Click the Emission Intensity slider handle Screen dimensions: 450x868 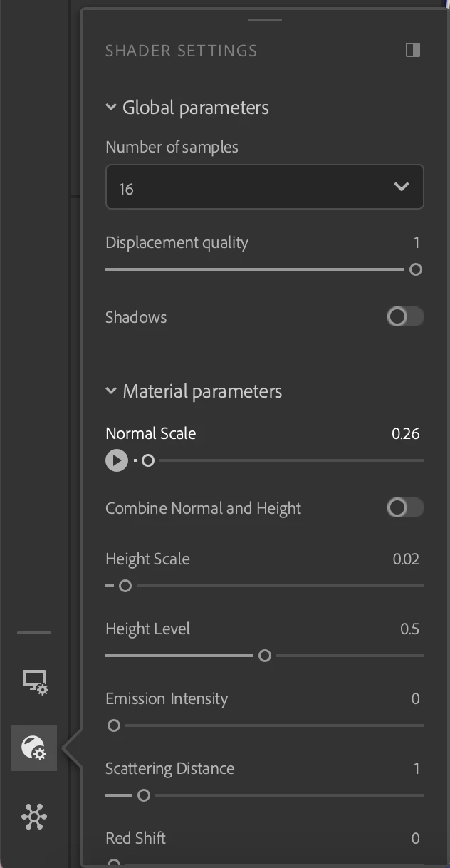(113, 725)
